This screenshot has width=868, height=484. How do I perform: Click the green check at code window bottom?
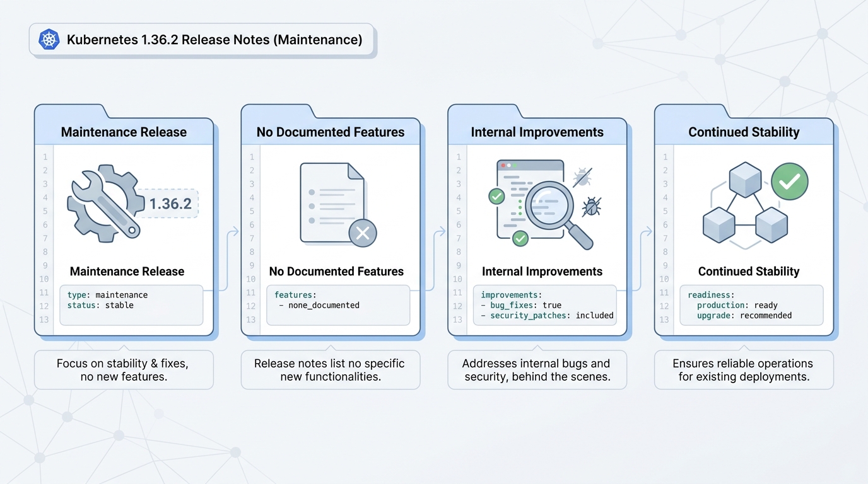pos(520,238)
